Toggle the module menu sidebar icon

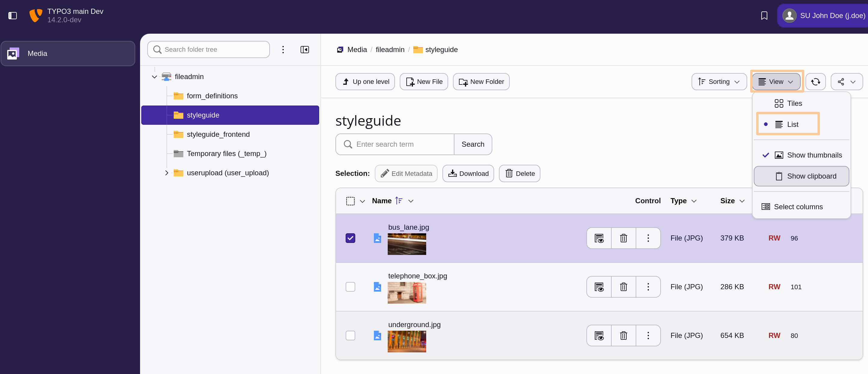tap(12, 16)
